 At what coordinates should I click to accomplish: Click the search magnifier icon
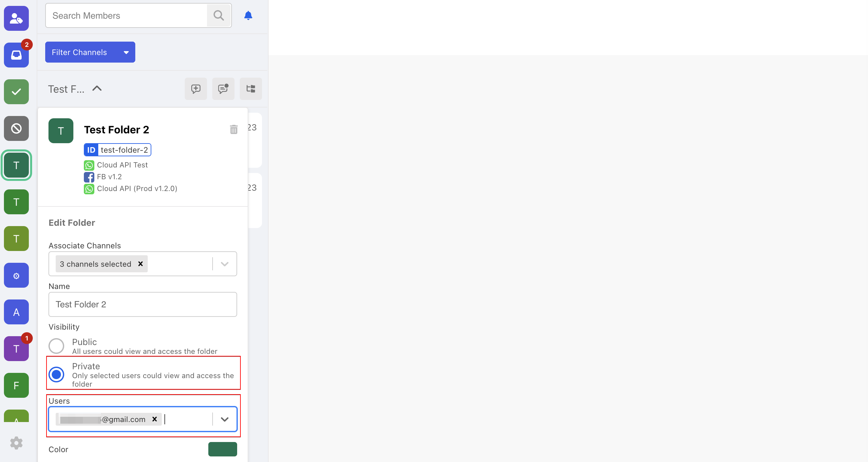click(x=219, y=15)
